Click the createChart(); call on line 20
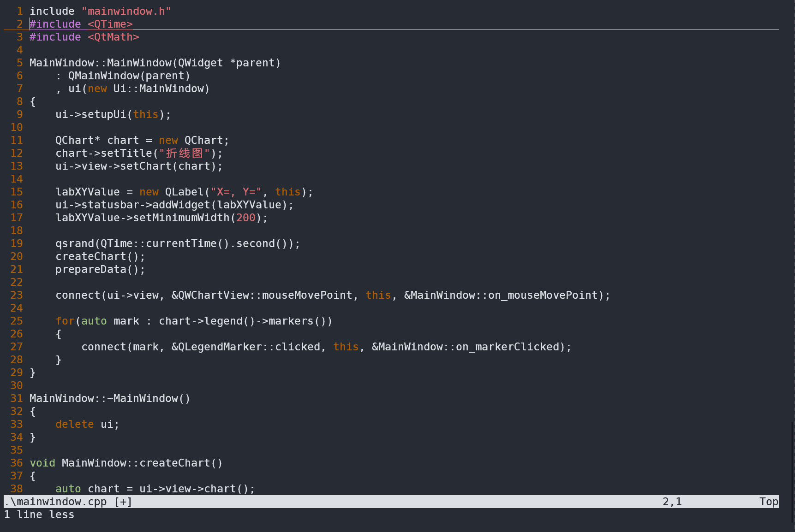 coord(100,256)
